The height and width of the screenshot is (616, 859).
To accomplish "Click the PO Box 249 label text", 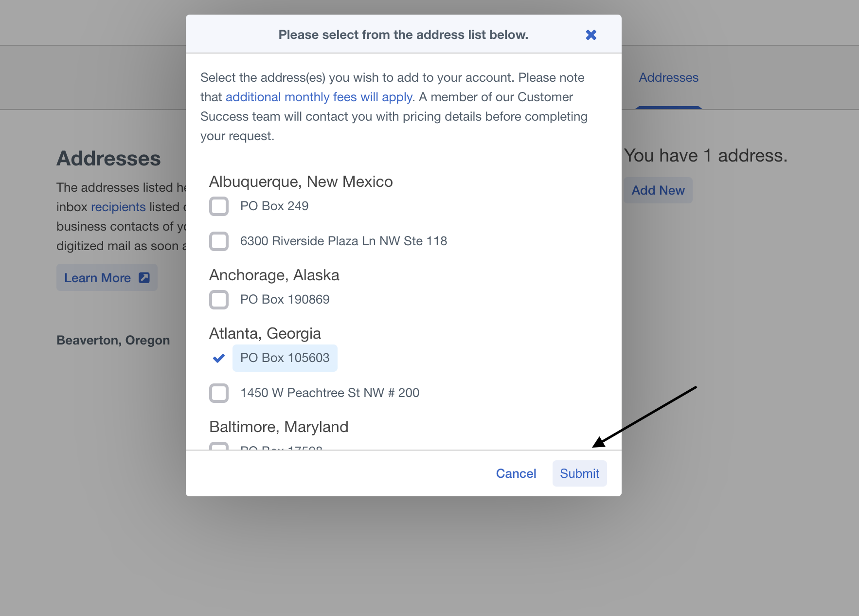I will click(274, 206).
